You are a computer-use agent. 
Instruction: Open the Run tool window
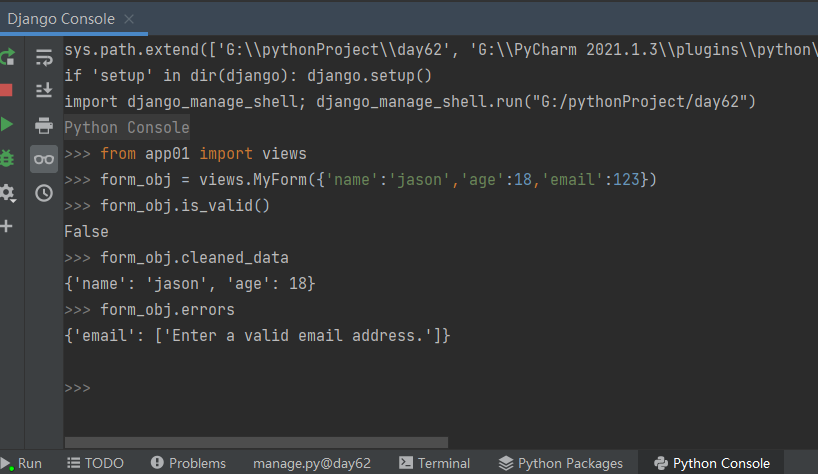tap(22, 463)
